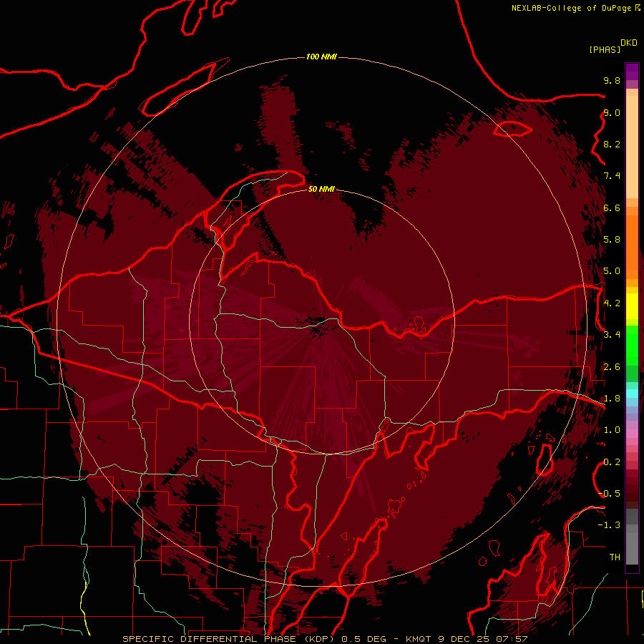
Task: Click the 100 NMI range ring label
Action: (321, 57)
